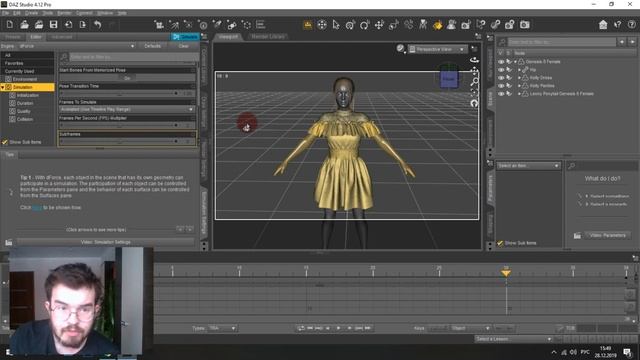Click the video camera icon beside Video: Parameters
Image resolution: width=640 pixels, height=360 pixels.
pyautogui.click(x=577, y=236)
